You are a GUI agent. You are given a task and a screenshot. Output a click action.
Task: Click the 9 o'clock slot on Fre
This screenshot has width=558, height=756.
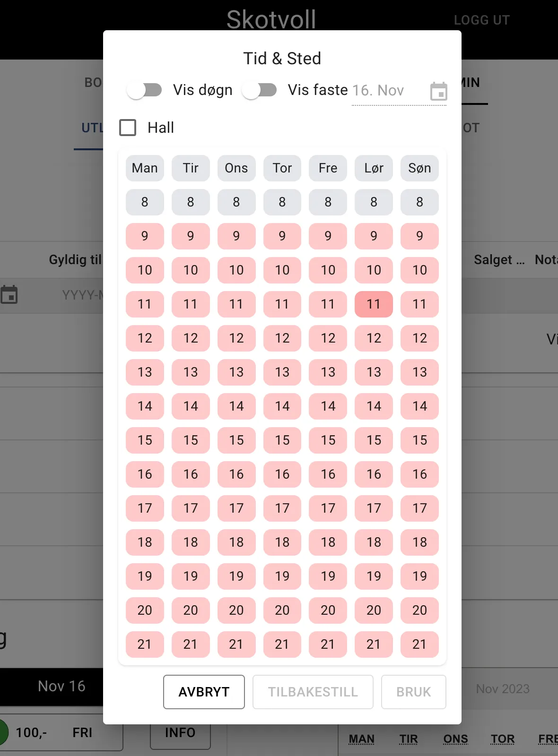(x=328, y=236)
